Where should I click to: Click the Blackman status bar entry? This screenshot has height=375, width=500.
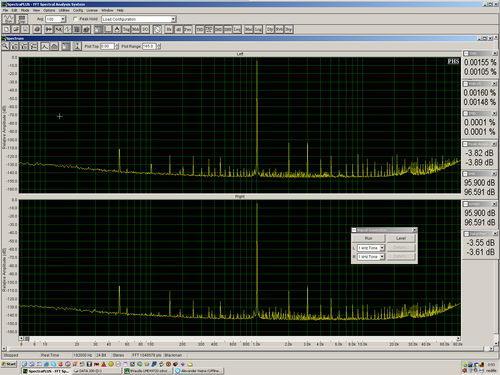pos(173,355)
